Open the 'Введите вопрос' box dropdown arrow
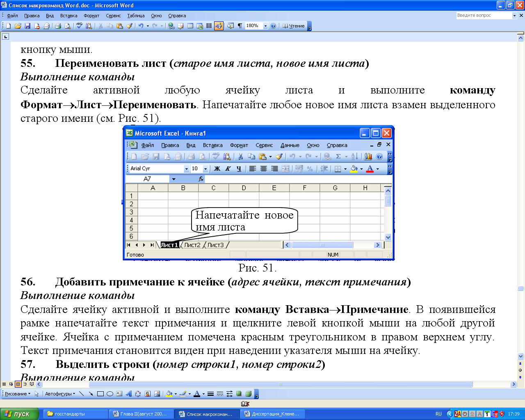The image size is (525, 420). [514, 16]
